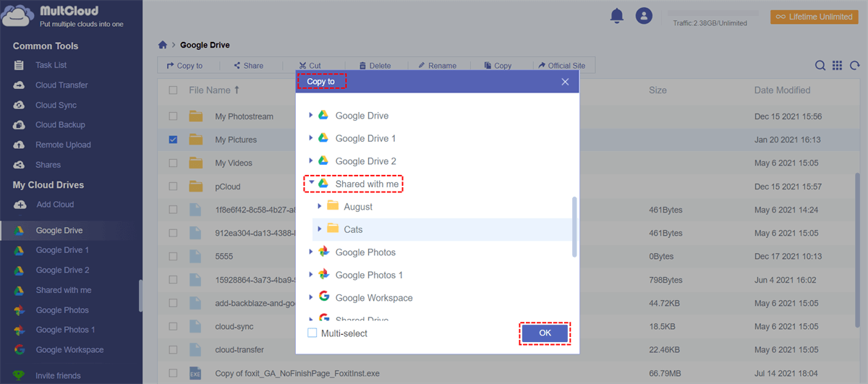The image size is (868, 384).
Task: Click Lifetime Unlimited button
Action: click(814, 16)
